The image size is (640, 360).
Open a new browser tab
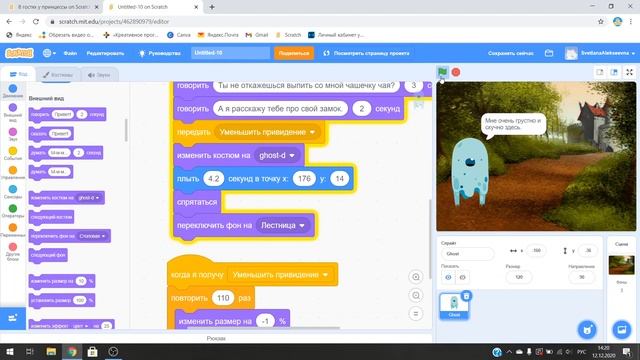[212, 7]
